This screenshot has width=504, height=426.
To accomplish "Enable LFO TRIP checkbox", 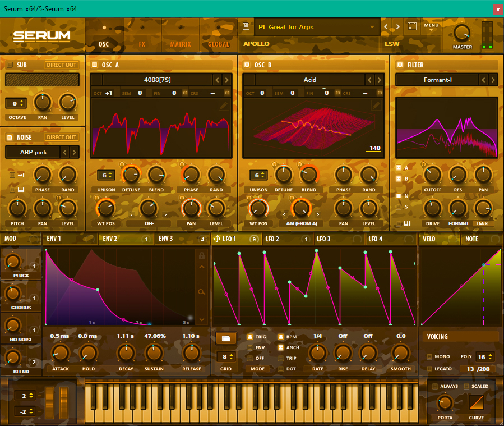I will (x=281, y=358).
